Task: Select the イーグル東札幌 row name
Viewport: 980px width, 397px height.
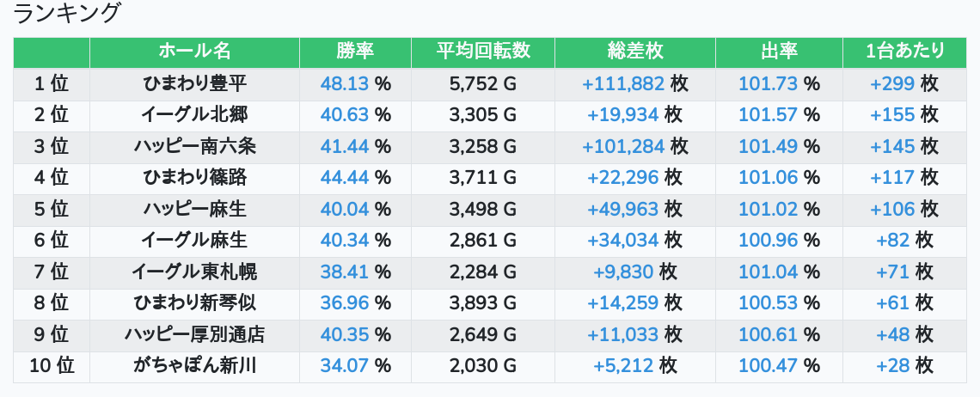Action: [194, 272]
